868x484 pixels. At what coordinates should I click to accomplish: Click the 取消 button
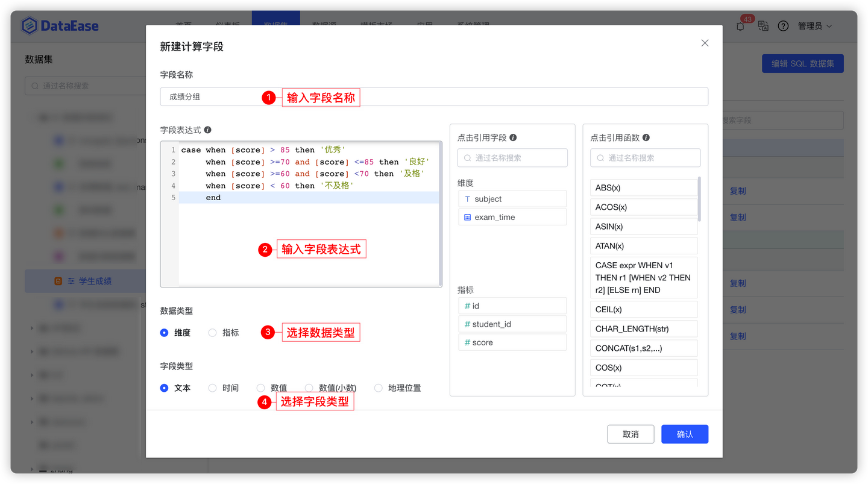coord(631,434)
